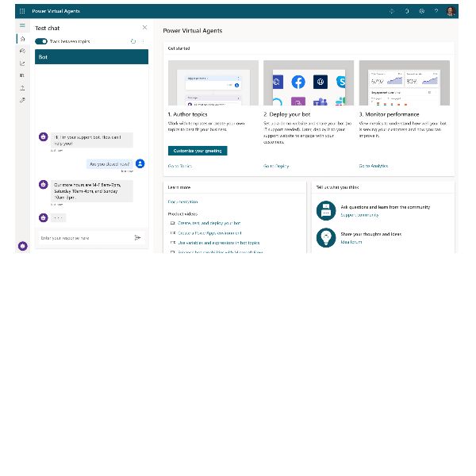Open the notifications icon in the header
The image size is (476, 476).
(x=407, y=11)
